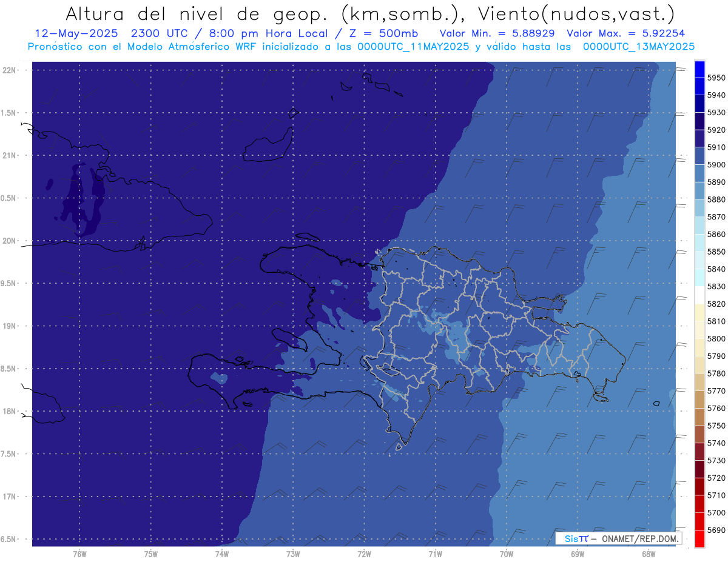Click the 'SisTT' logo text

click(x=576, y=539)
